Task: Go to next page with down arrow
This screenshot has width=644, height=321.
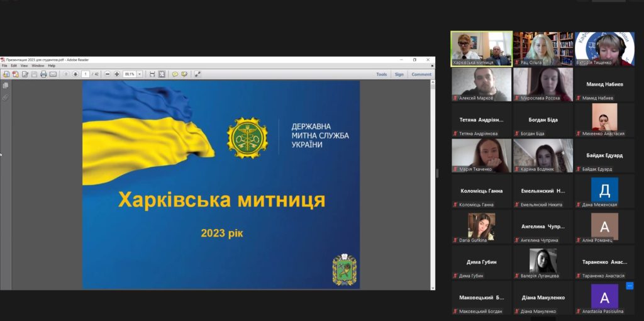Action: pos(75,74)
